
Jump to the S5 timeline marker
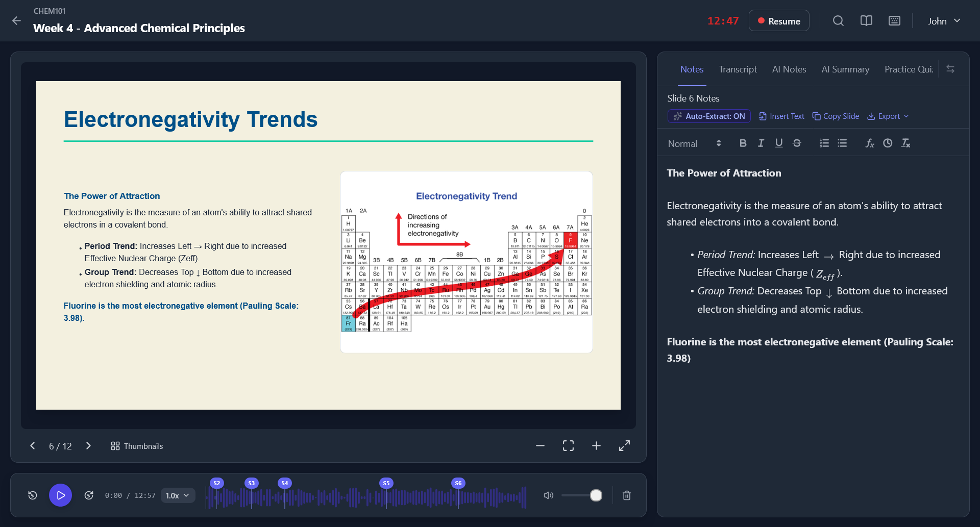coord(386,483)
